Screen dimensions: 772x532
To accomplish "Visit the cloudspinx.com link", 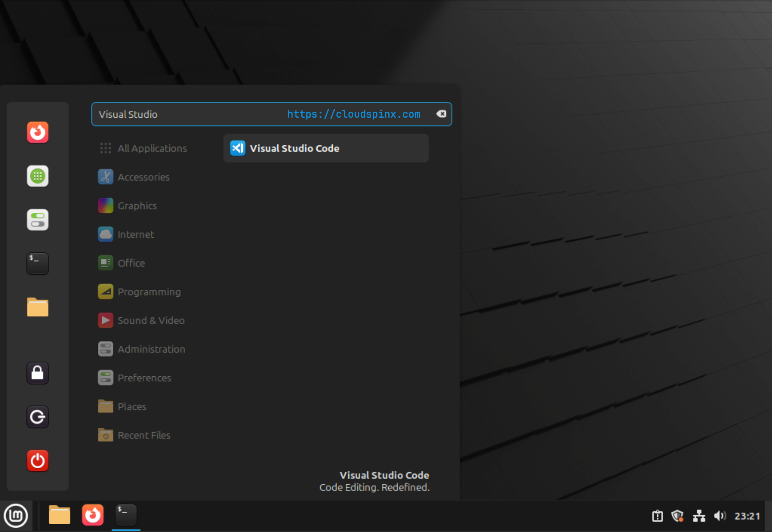I will point(353,114).
